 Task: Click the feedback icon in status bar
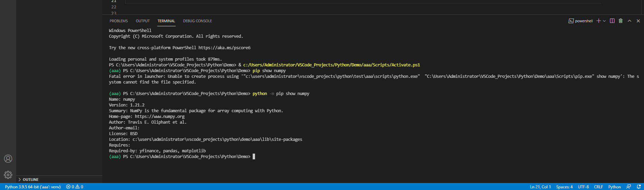click(x=629, y=187)
